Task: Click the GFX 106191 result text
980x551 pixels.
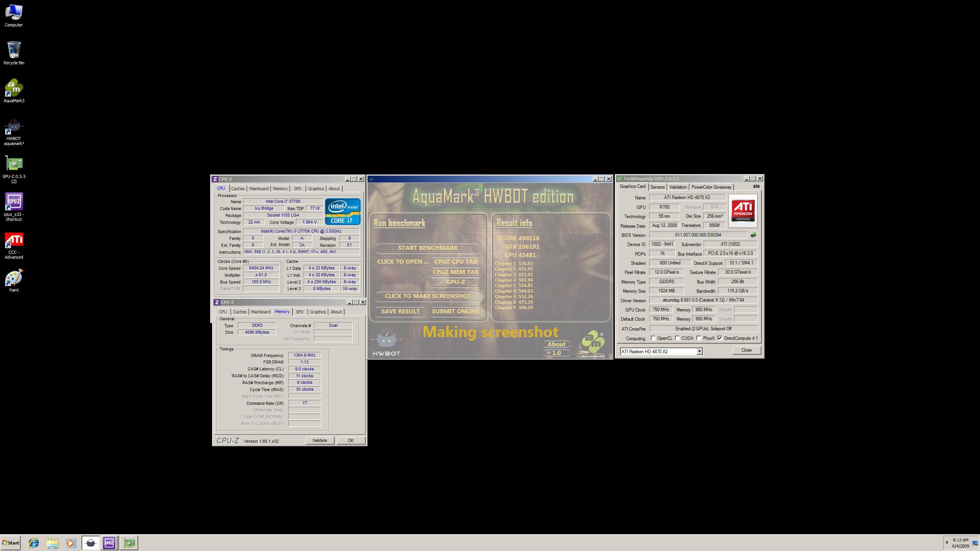Action: tap(522, 247)
